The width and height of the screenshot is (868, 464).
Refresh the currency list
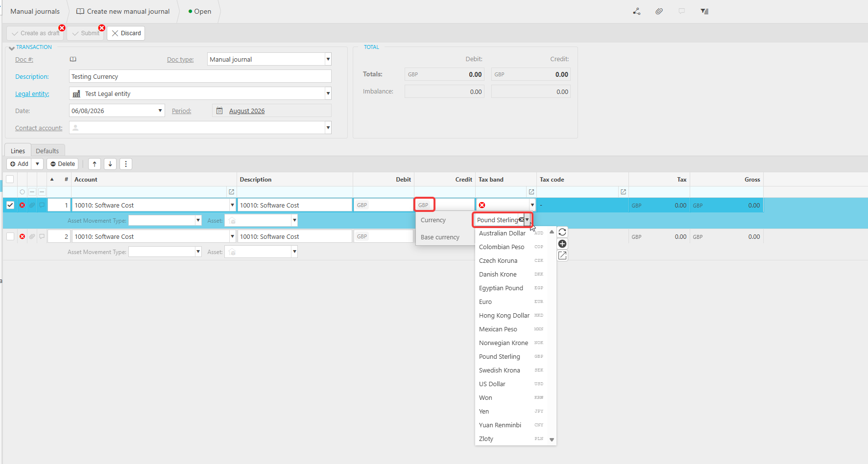click(x=562, y=232)
